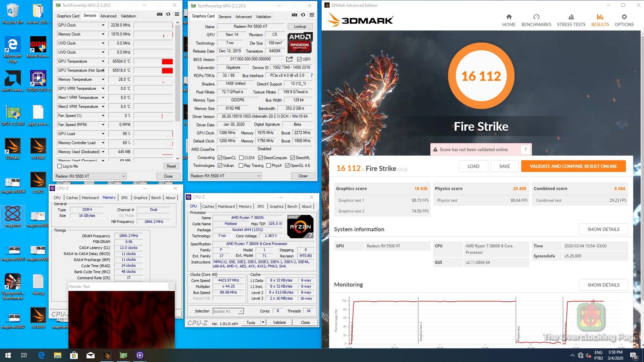Expand the GPU Clock sensor dropdown
The height and width of the screenshot is (362, 644).
tap(103, 25)
